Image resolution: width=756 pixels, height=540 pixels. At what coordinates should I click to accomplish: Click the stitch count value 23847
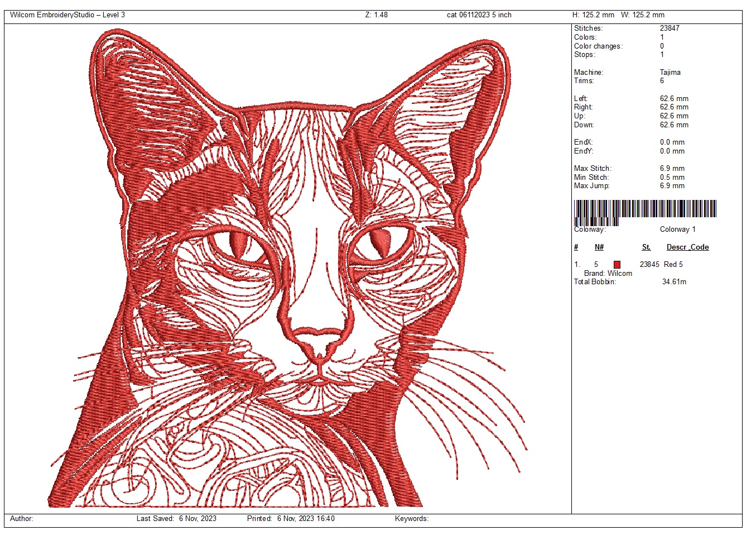(670, 28)
